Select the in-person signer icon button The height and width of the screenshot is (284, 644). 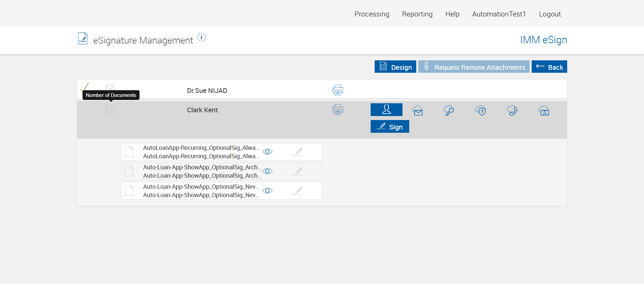coord(386,110)
